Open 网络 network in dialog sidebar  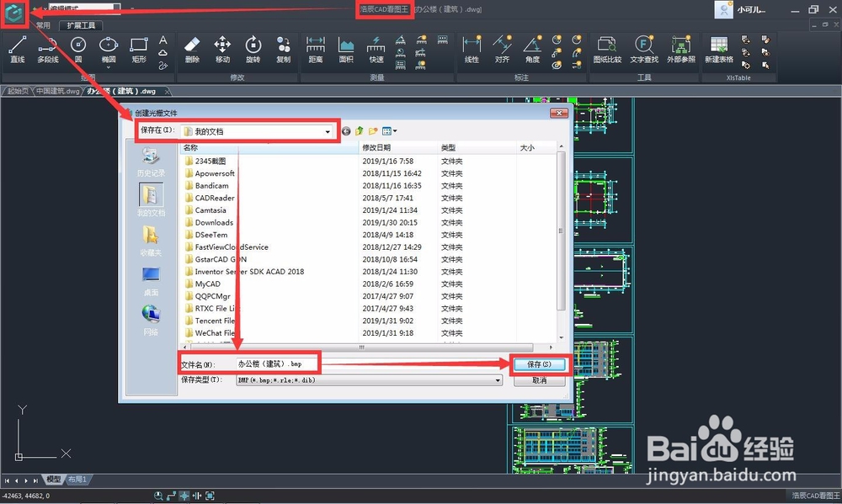(x=151, y=321)
